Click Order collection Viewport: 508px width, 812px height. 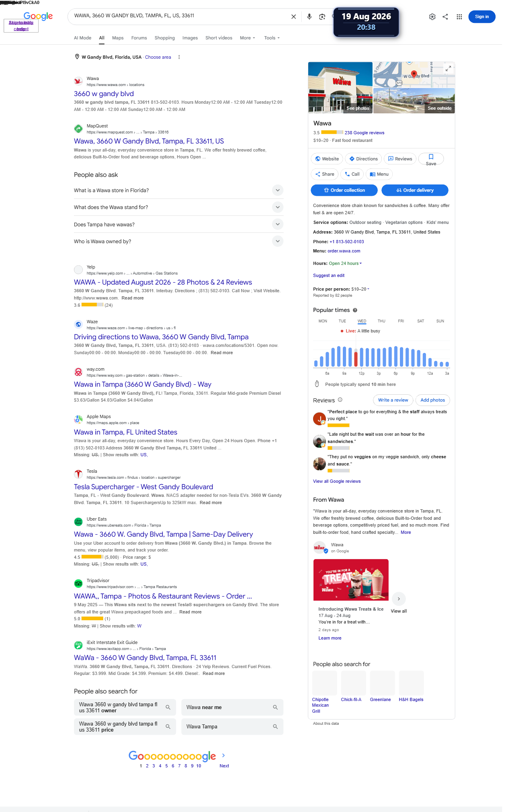point(344,190)
